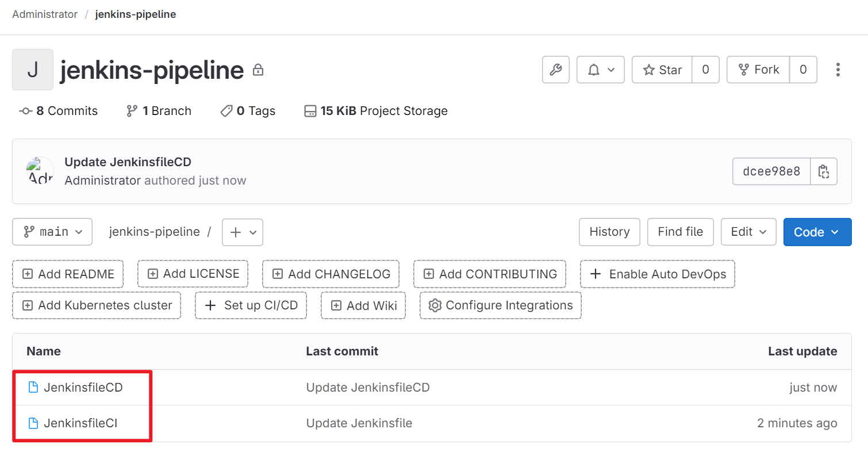Open Administrator avatar image
This screenshot has height=452, width=868.
[40, 171]
